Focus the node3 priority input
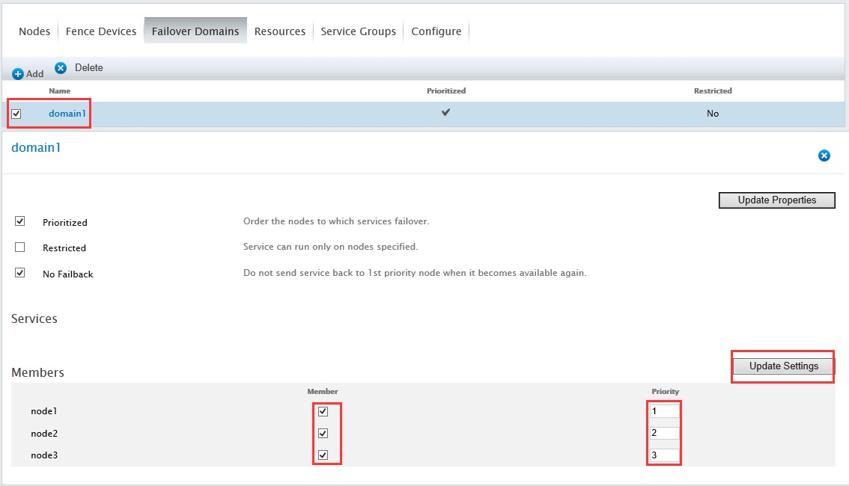 664,456
